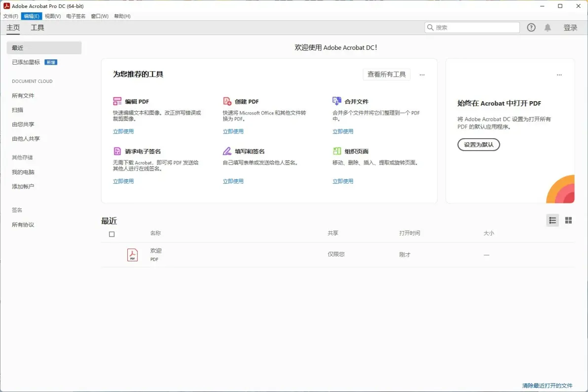Click the Edit PDF tool icon
Viewport: 588px width, 392px height.
point(117,101)
